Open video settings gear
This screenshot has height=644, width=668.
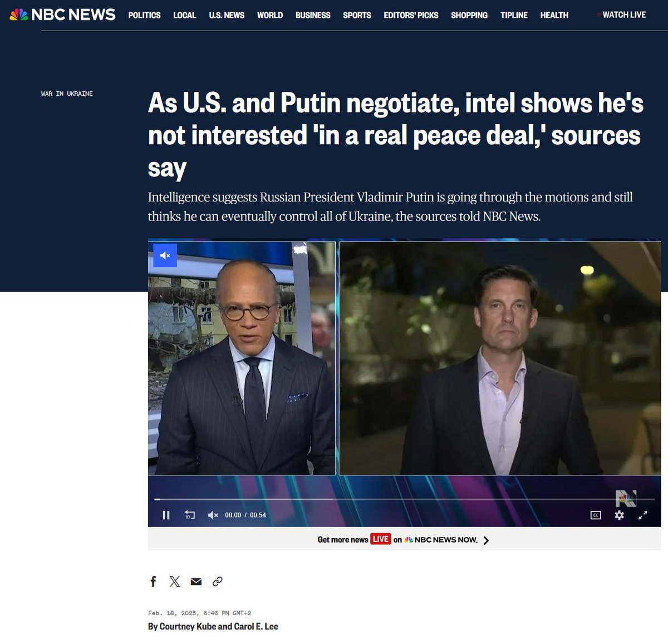[x=619, y=515]
